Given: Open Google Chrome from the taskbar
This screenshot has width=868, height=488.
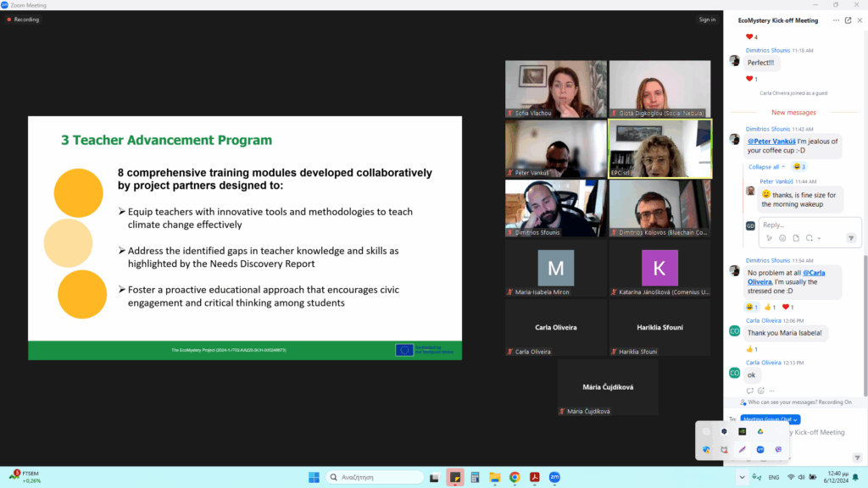Looking at the screenshot, I should click(x=515, y=477).
